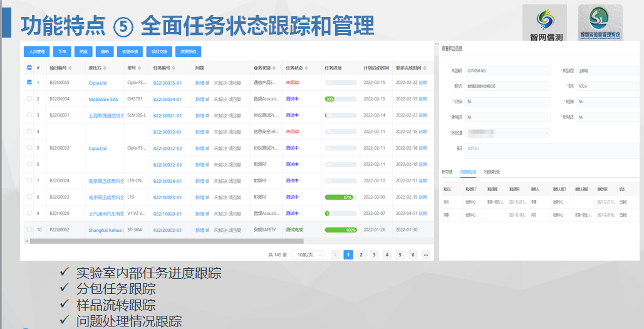Select the 外部流转记录 tab

492,172
